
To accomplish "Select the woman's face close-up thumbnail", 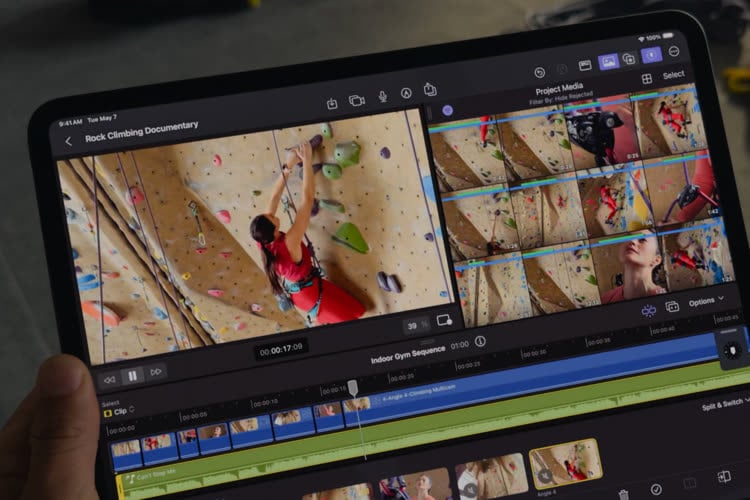I will point(629,266).
